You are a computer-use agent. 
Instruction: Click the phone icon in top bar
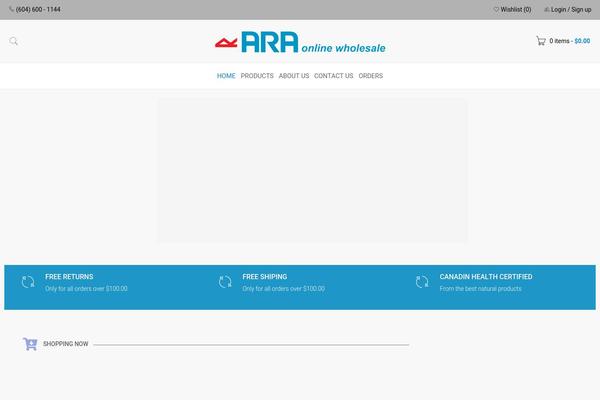[11, 9]
